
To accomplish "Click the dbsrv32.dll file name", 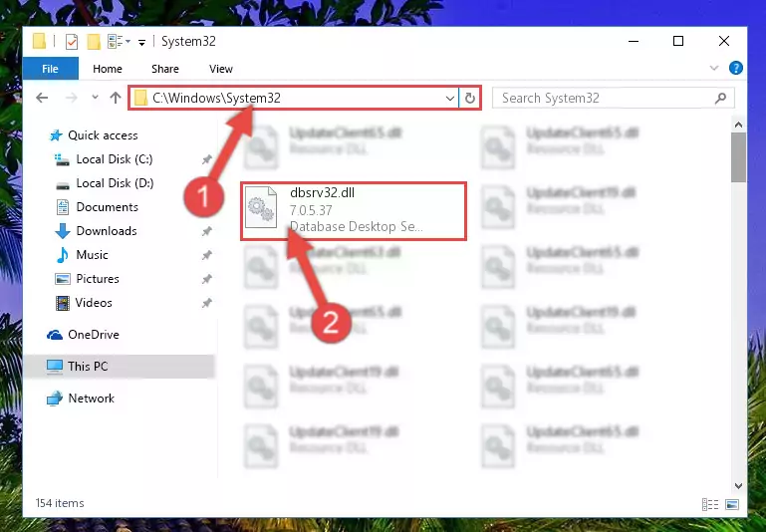I will click(x=322, y=193).
